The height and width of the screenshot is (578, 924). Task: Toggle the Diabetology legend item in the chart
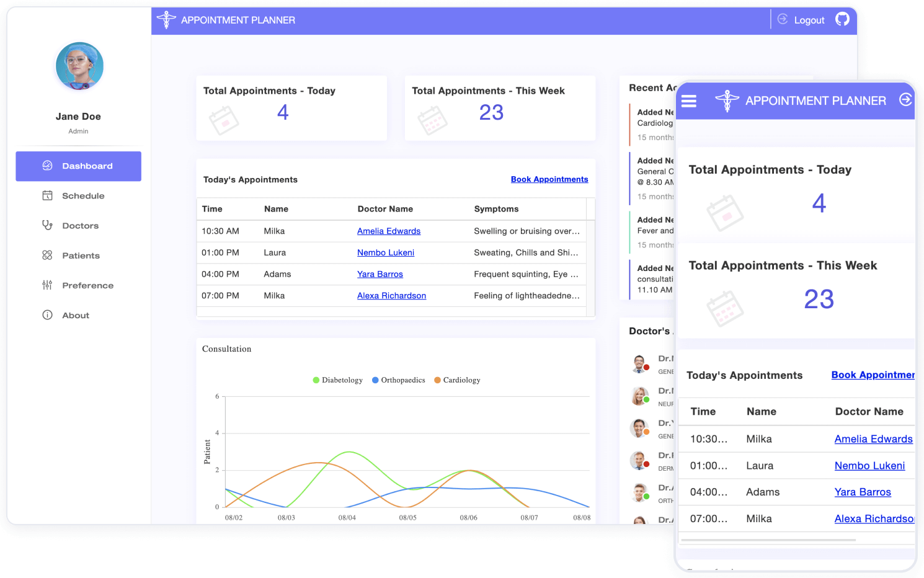338,380
